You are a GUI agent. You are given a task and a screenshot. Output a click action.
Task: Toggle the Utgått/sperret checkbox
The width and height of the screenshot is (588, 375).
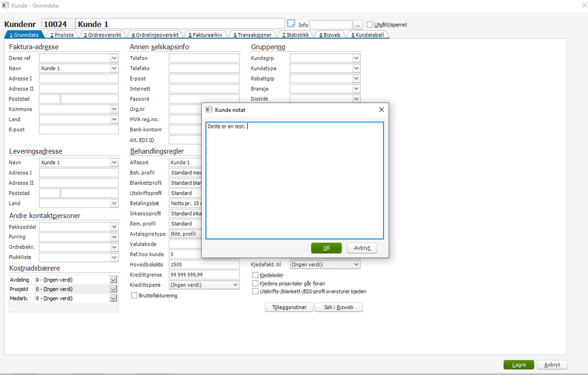tap(370, 24)
